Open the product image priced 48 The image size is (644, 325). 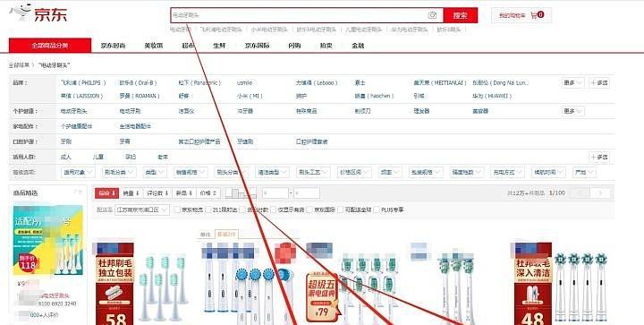coord(561,284)
